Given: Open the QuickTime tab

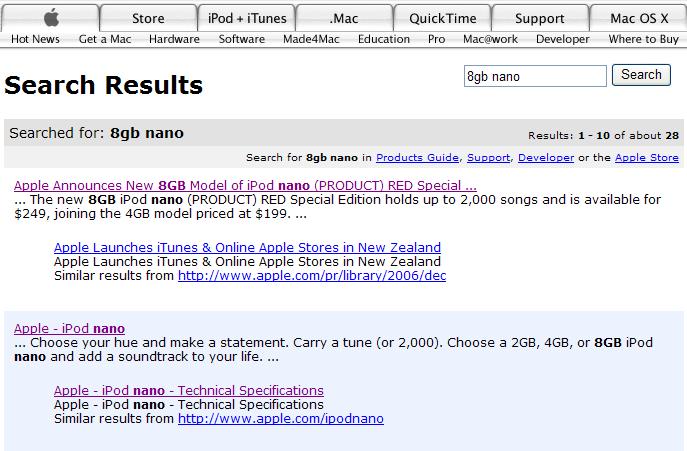Looking at the screenshot, I should click(443, 18).
